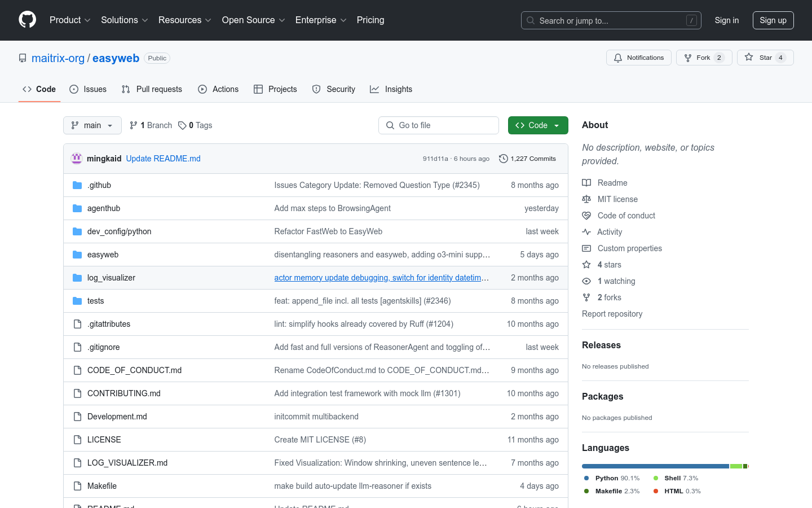Image resolution: width=812 pixels, height=508 pixels.
Task: Click the forks icon in About
Action: 586,297
